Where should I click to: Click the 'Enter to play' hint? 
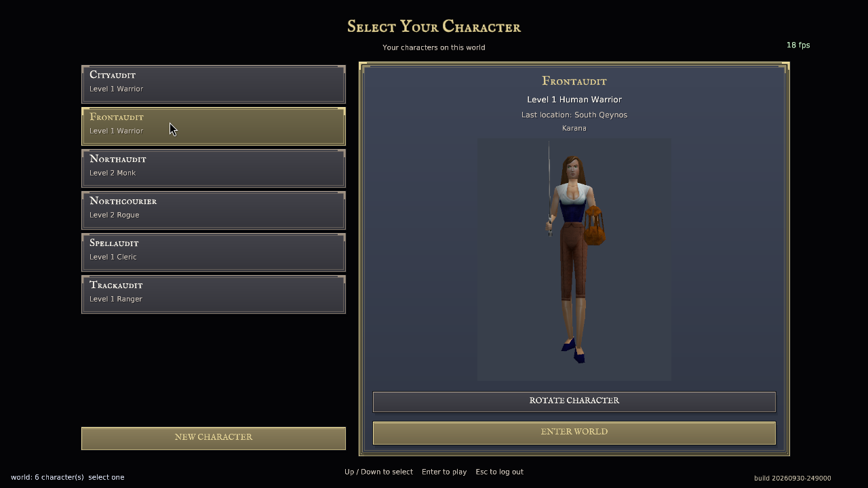pyautogui.click(x=444, y=472)
